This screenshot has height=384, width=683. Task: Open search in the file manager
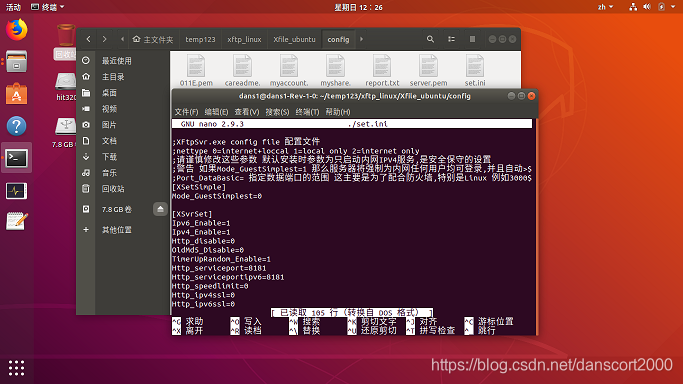click(430, 39)
